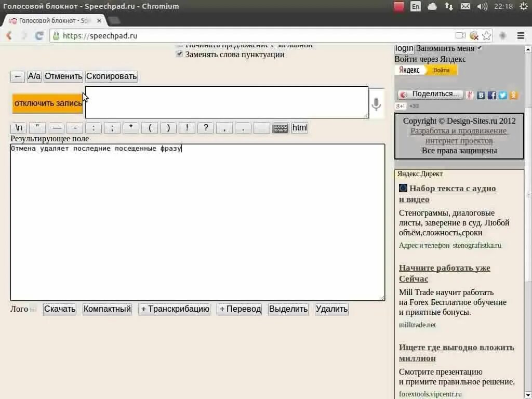Click the 'Удалить' button
The width and height of the screenshot is (532, 399).
pyautogui.click(x=332, y=309)
